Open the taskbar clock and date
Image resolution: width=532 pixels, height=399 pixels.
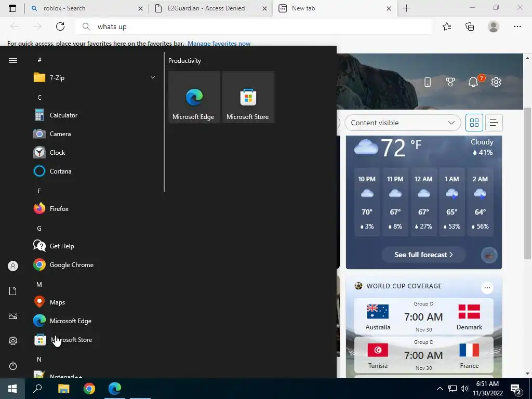click(x=487, y=389)
